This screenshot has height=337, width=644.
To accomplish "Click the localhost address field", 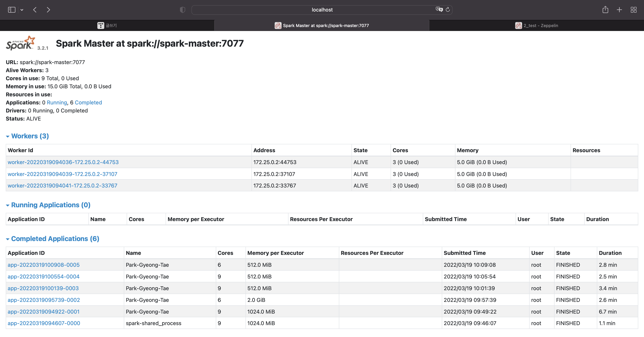I will click(322, 10).
